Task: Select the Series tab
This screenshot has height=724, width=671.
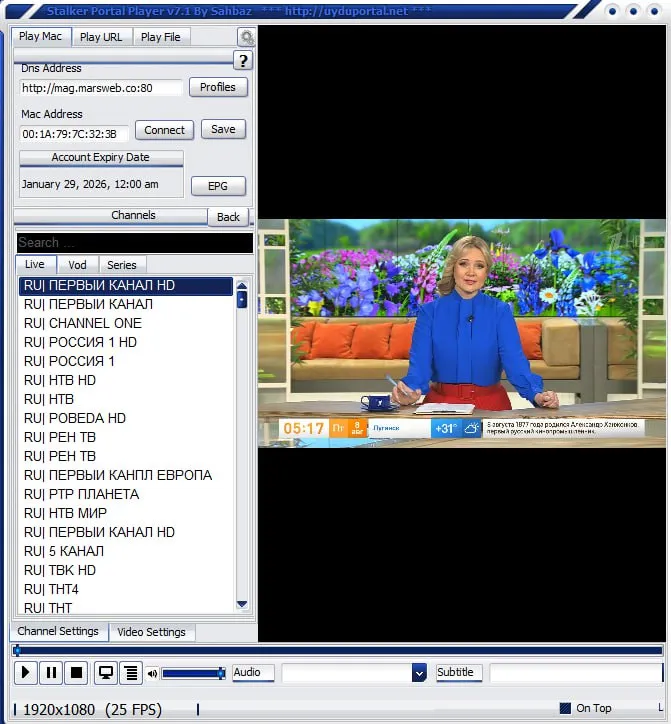Action: pos(122,265)
